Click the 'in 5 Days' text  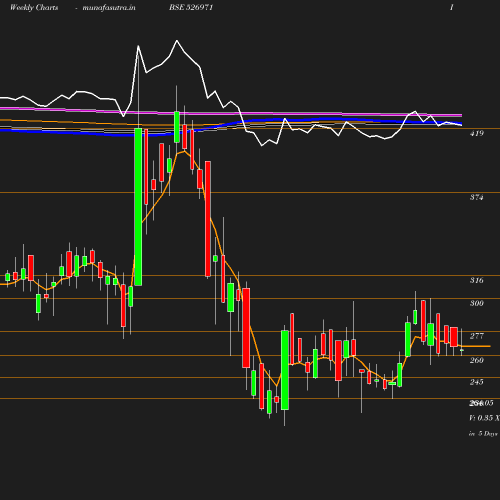click(x=483, y=434)
